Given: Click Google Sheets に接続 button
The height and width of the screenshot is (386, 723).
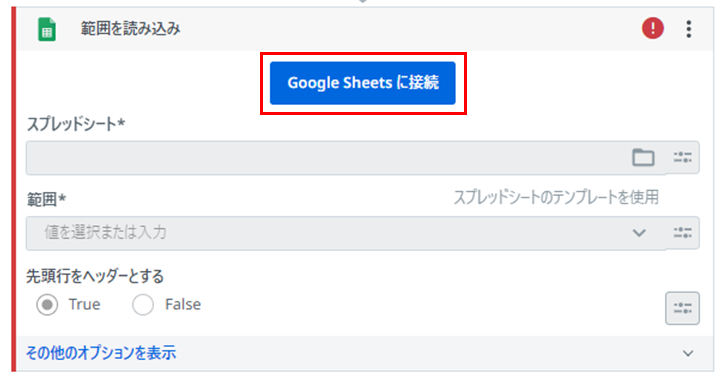Looking at the screenshot, I should pos(363,83).
